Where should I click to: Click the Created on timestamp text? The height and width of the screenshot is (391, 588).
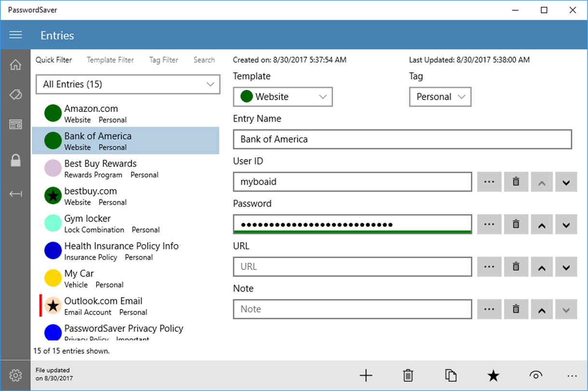point(290,60)
